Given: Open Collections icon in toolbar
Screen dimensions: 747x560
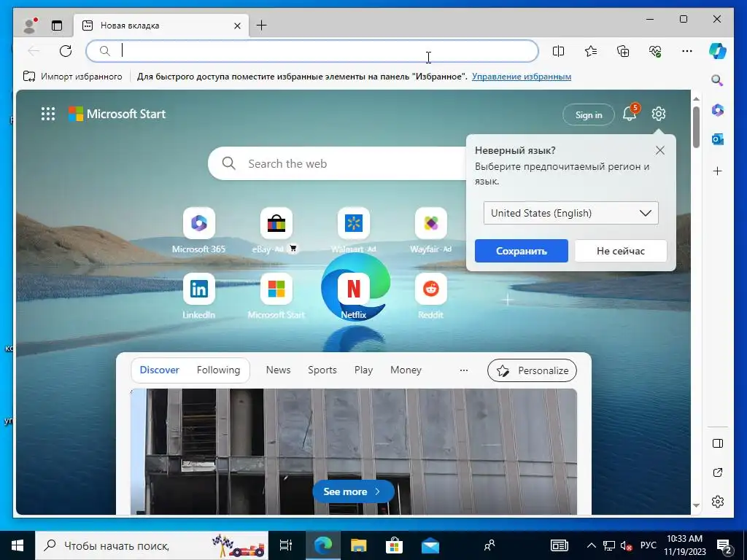Looking at the screenshot, I should [x=623, y=51].
